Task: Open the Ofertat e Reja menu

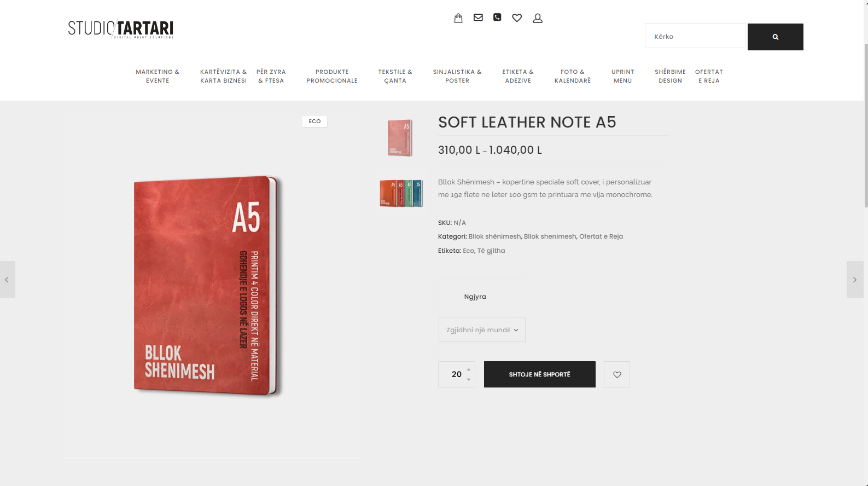Action: pos(709,76)
